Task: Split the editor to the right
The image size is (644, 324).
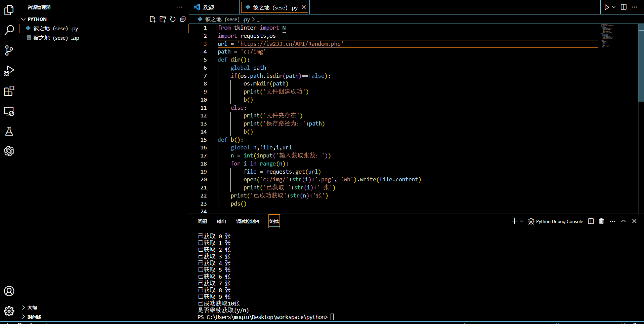Action: click(x=624, y=7)
